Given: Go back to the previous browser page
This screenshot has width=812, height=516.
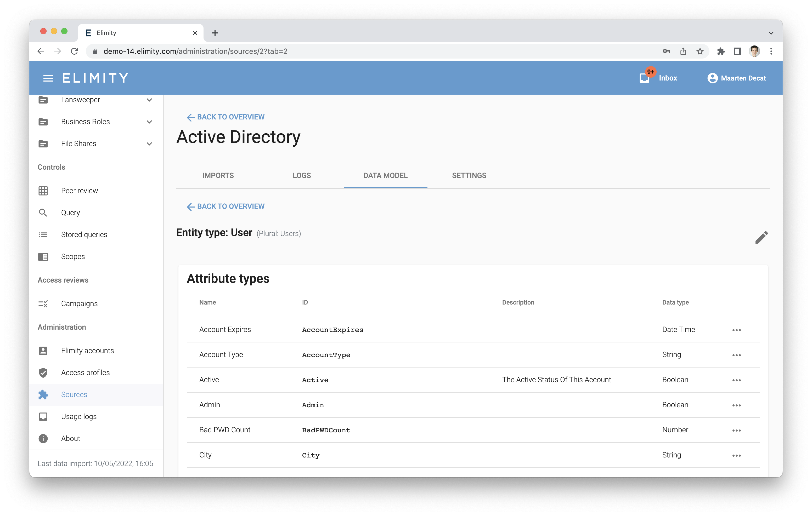Looking at the screenshot, I should [41, 51].
